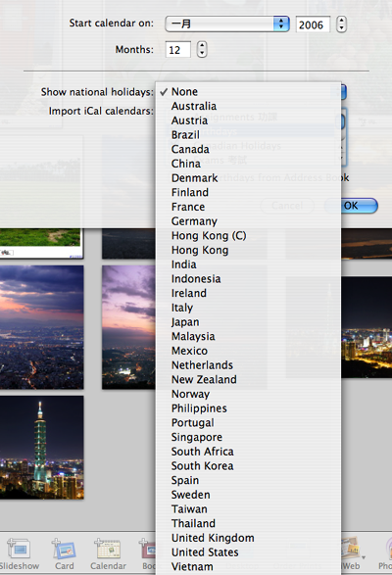Click the Calendar toolbar icon
392x575 pixels.
coord(108,554)
